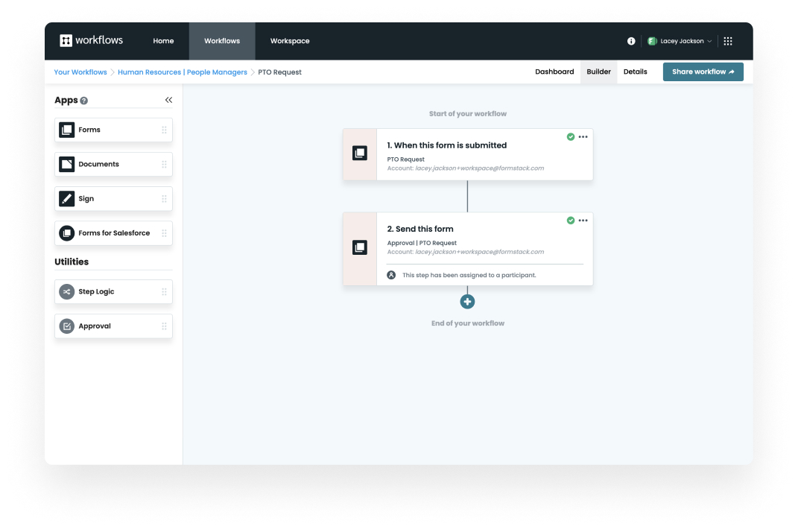Image resolution: width=798 pixels, height=532 pixels.
Task: Click the PTO Request breadcrumb text
Action: coord(279,72)
